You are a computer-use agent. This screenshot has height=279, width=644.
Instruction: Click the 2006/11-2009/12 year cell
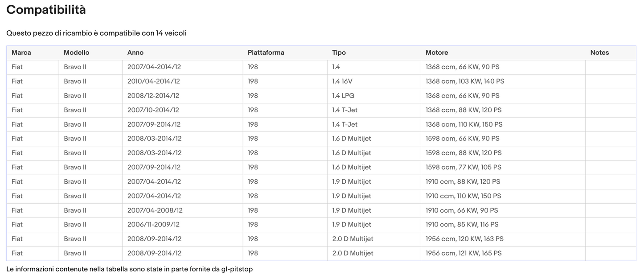click(154, 224)
